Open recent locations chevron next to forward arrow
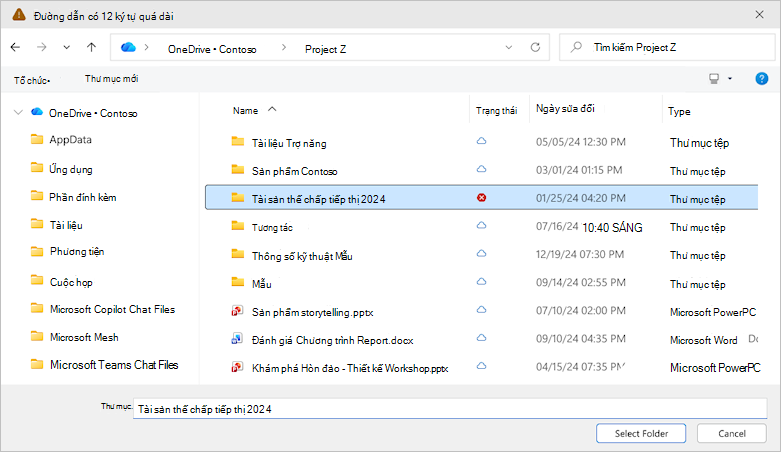This screenshot has height=452, width=781. tap(66, 48)
